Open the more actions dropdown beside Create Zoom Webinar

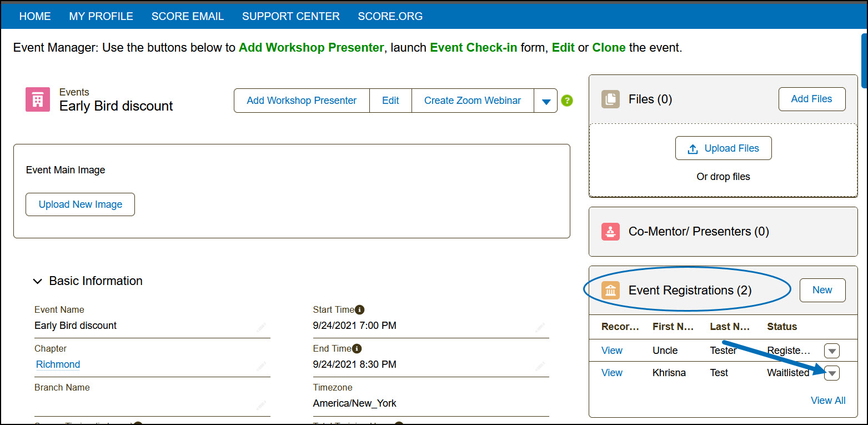click(x=545, y=101)
